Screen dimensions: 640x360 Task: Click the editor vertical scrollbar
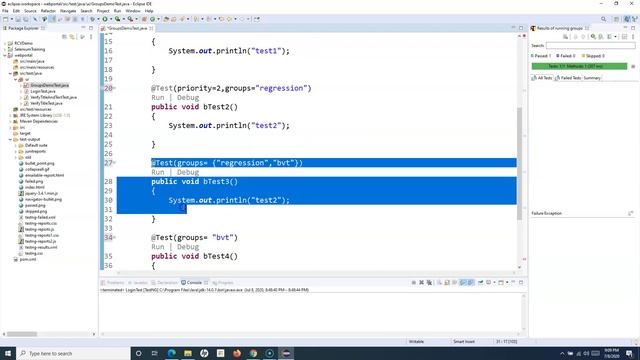pos(520,163)
